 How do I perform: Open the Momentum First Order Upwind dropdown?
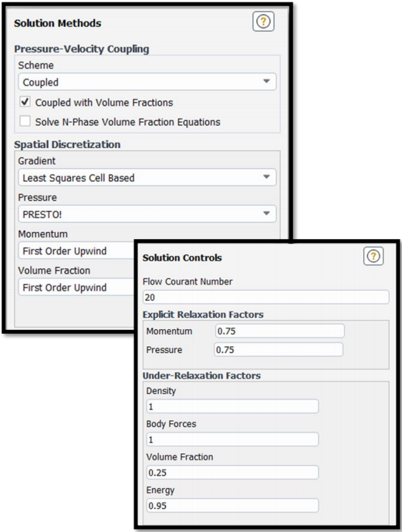tap(76, 251)
